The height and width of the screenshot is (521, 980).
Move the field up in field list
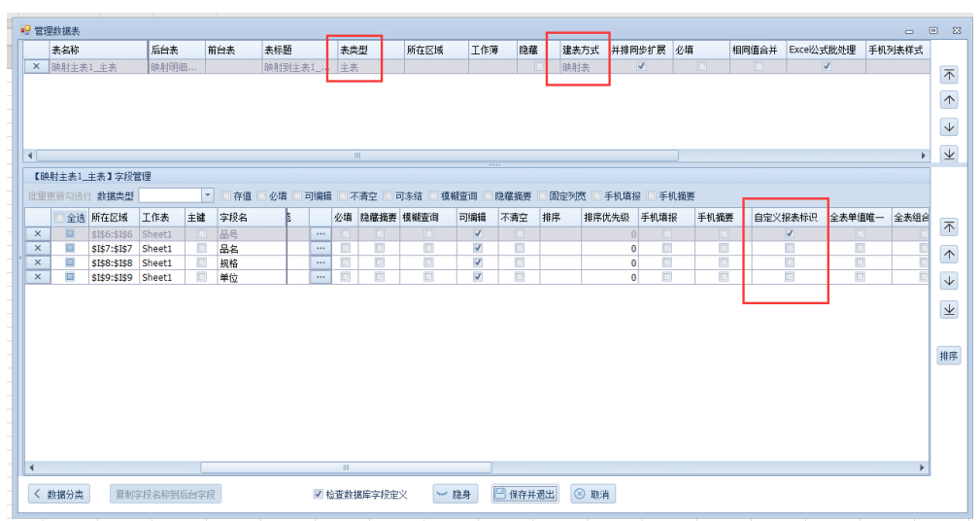949,254
